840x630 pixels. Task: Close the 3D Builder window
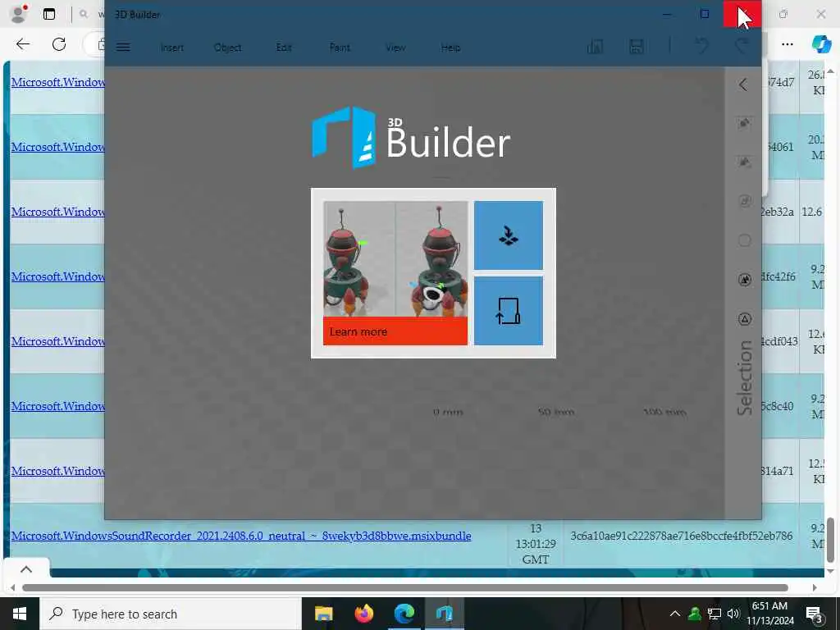click(x=742, y=15)
